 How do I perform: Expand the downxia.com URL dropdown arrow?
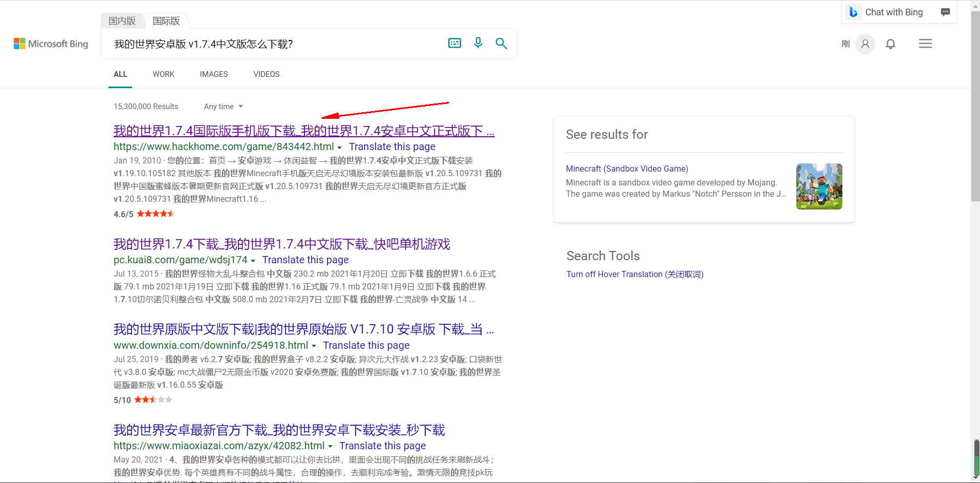point(314,346)
